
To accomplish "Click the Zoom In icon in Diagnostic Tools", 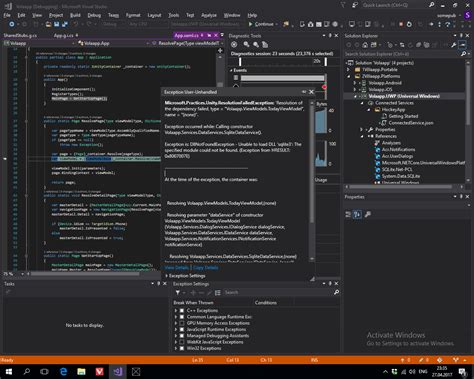I will coord(246,44).
